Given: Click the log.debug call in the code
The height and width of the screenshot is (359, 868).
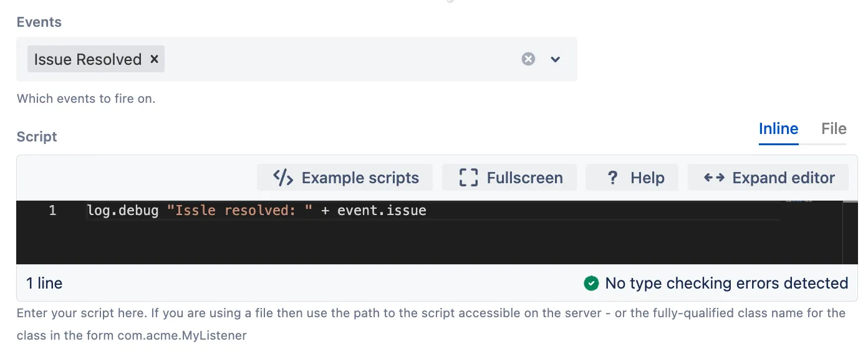Looking at the screenshot, I should coord(123,211).
